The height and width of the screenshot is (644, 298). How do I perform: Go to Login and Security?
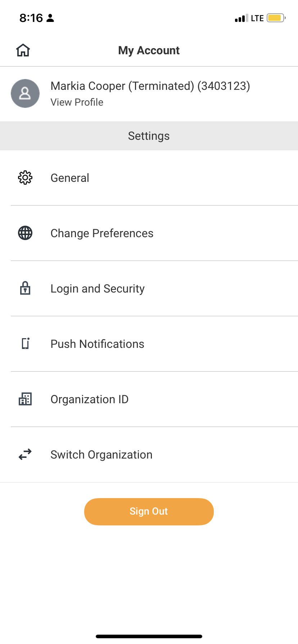tap(98, 289)
